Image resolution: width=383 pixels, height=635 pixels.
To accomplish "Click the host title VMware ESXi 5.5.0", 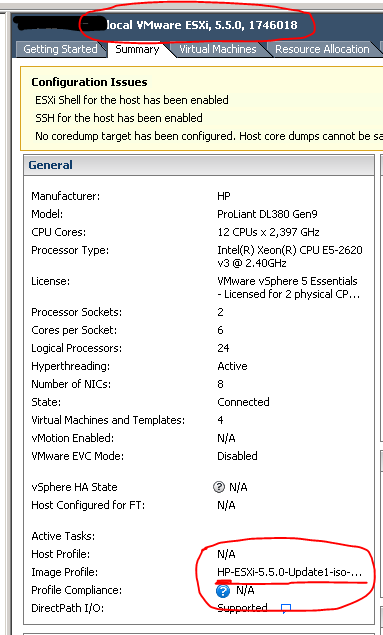I will click(201, 25).
